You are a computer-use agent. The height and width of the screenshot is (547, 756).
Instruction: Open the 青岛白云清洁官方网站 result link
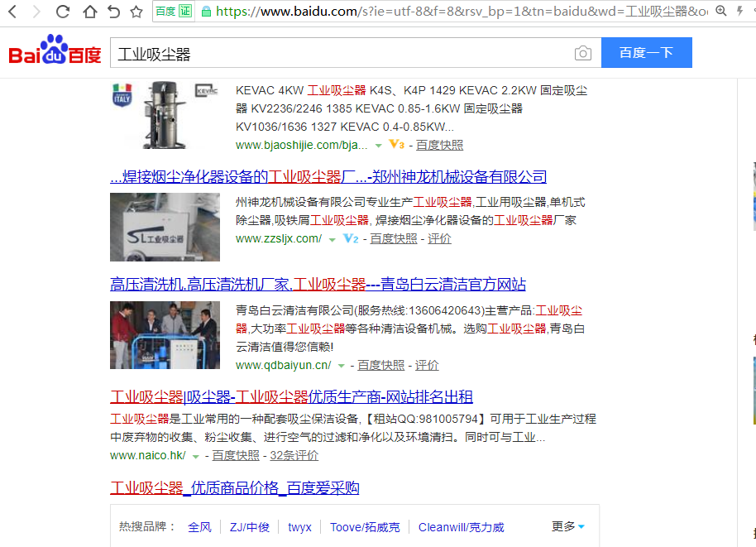pos(318,284)
